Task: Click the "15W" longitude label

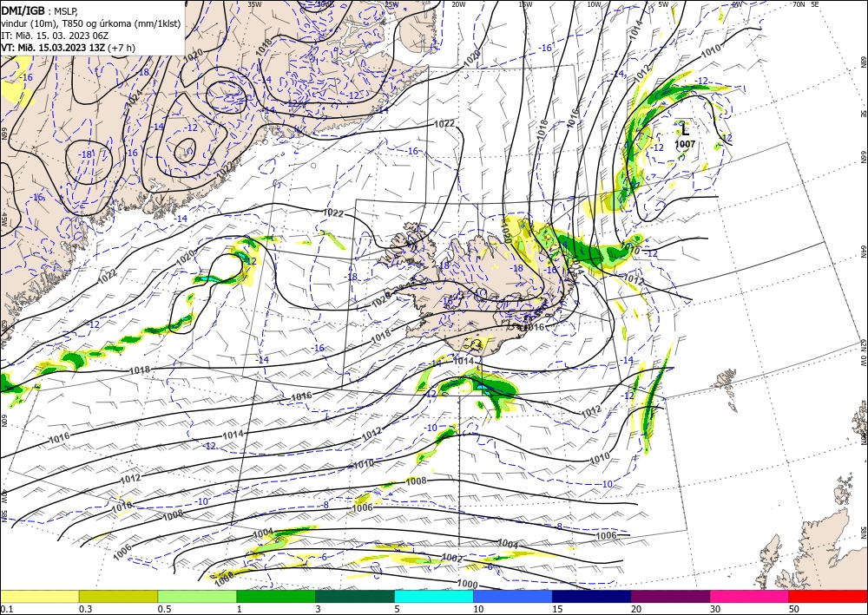Action: click(526, 4)
